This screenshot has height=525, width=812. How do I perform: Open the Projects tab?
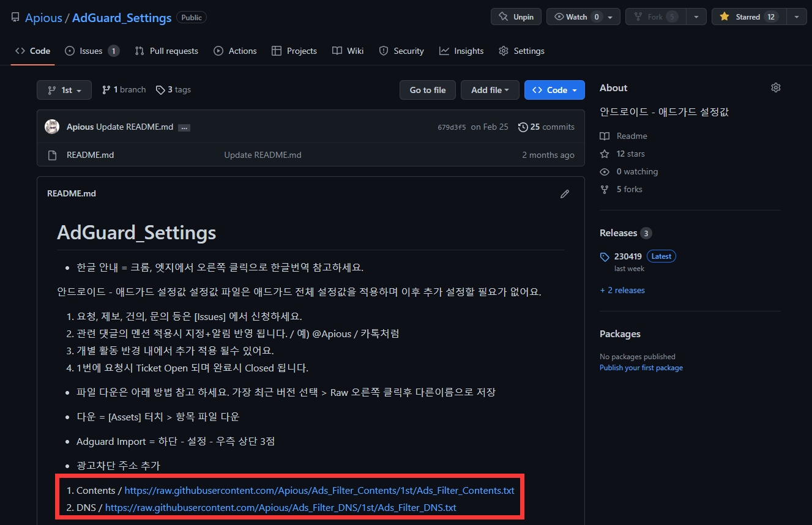[x=294, y=51]
